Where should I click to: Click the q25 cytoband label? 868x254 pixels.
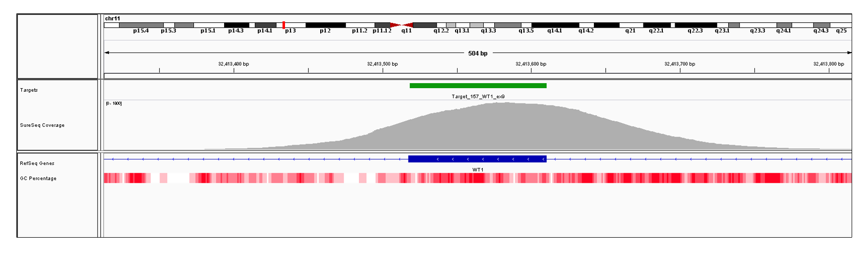pos(841,31)
